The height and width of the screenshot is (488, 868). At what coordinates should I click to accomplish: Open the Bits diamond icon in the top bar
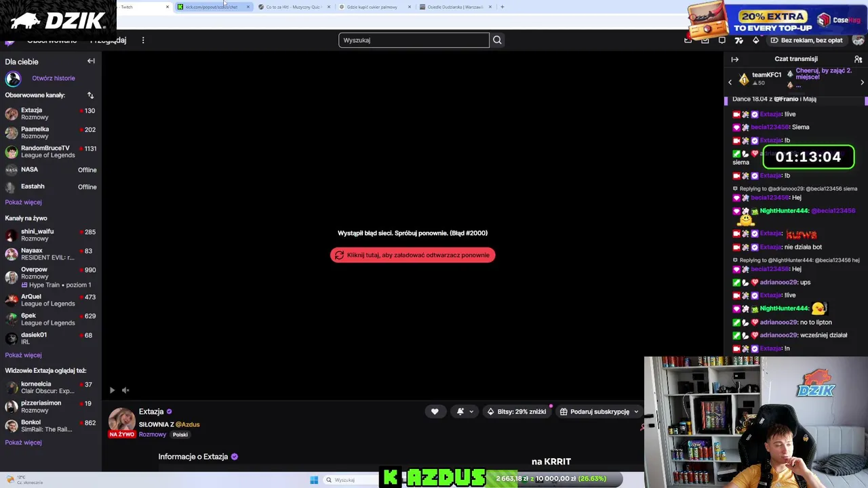click(756, 40)
